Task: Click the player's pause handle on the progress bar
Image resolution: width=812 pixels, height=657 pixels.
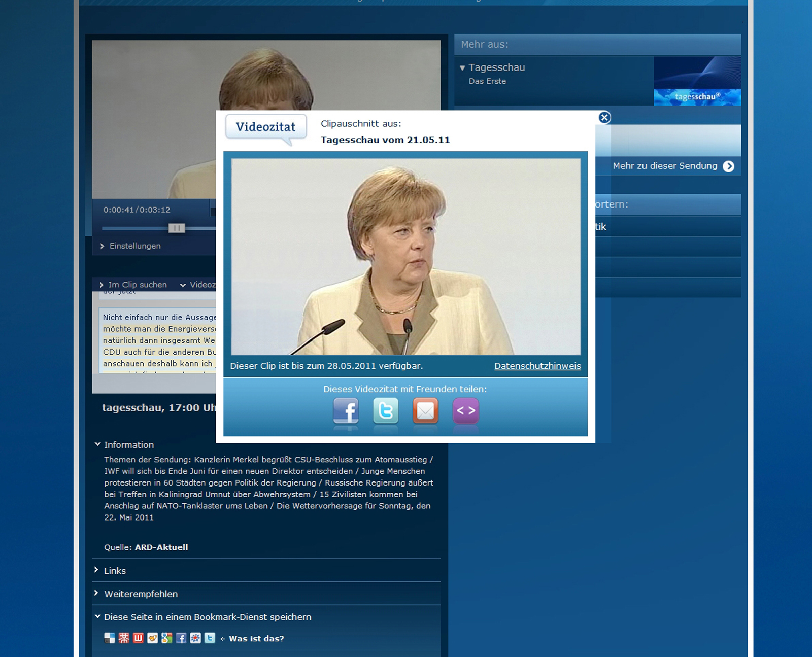Action: click(177, 228)
